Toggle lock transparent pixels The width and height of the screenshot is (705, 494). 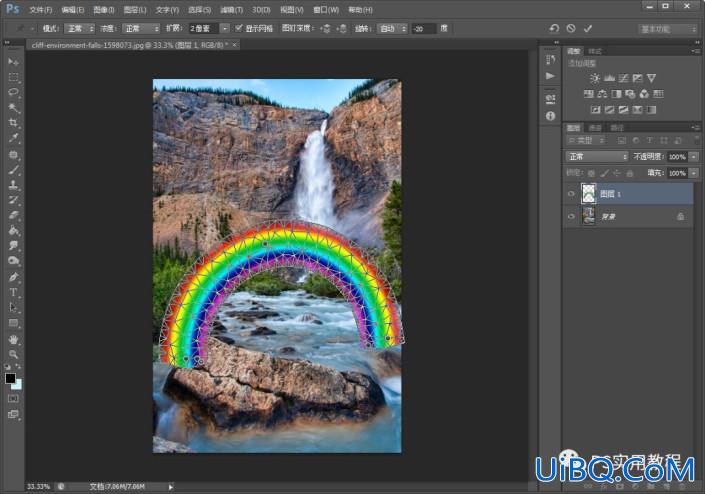[x=591, y=173]
